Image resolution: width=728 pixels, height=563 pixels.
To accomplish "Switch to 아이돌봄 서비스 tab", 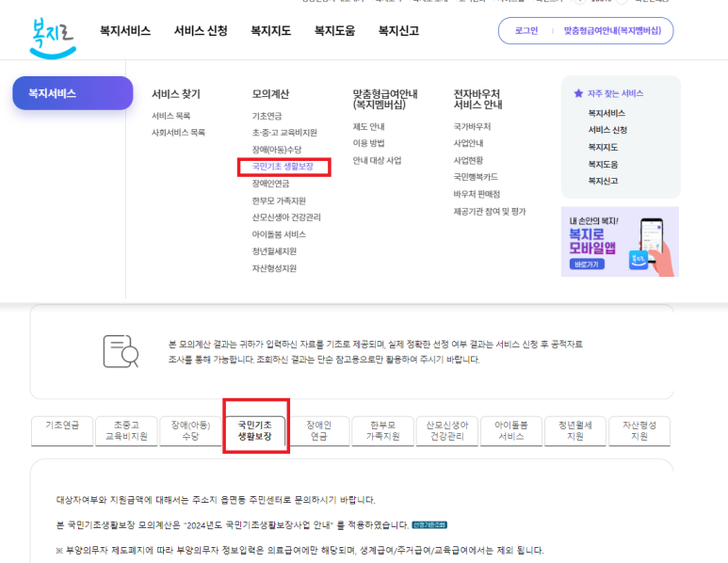I will pyautogui.click(x=511, y=430).
